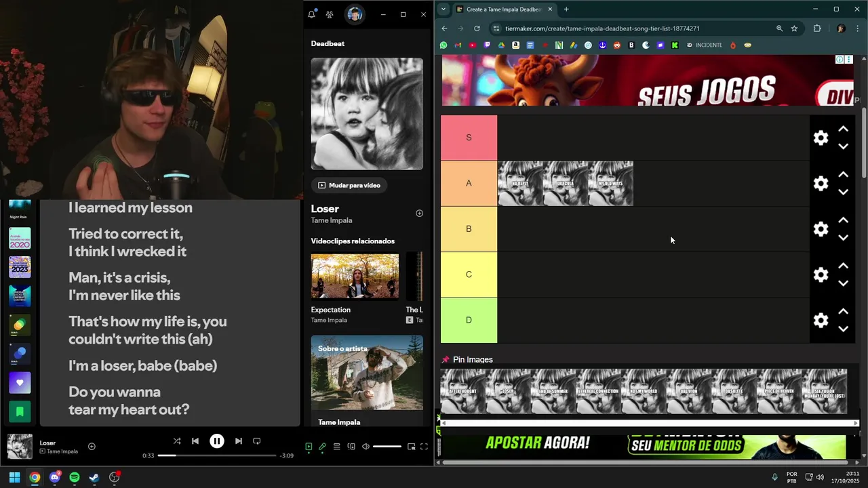Open Discord from Windows taskbar

pyautogui.click(x=55, y=477)
